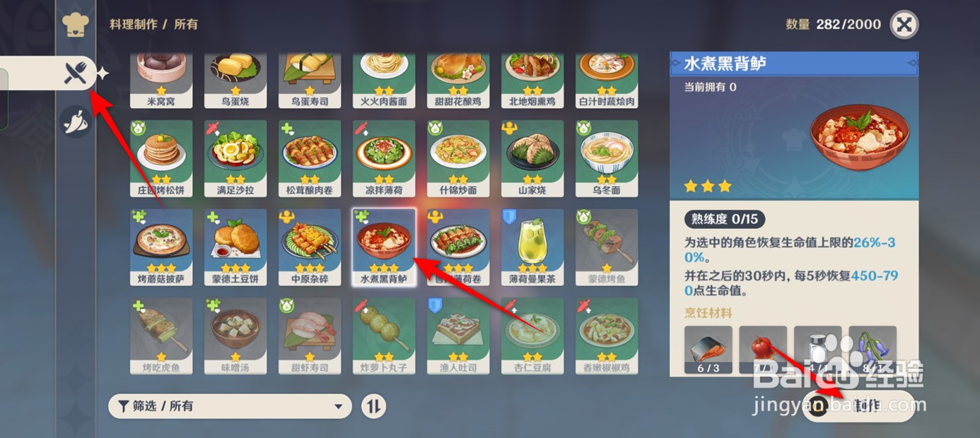Switch to the chili pepper ingredient tab
Screen dimensions: 980x438
point(76,122)
